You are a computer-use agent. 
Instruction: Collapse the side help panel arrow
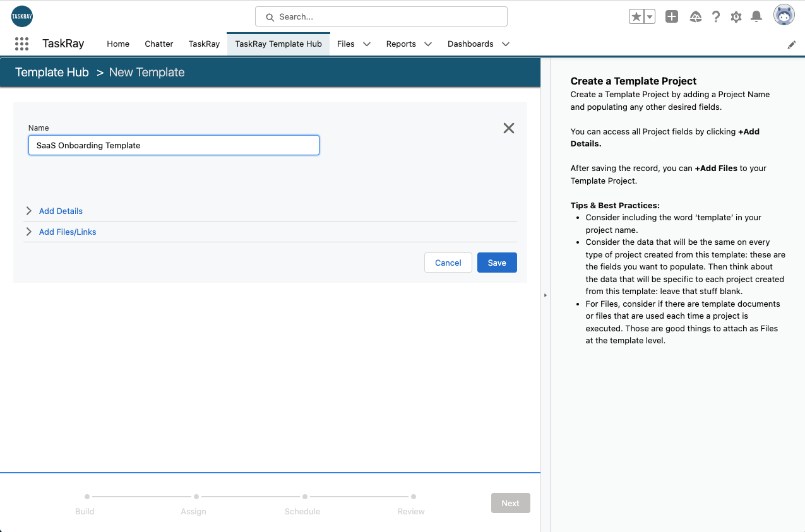tap(546, 295)
